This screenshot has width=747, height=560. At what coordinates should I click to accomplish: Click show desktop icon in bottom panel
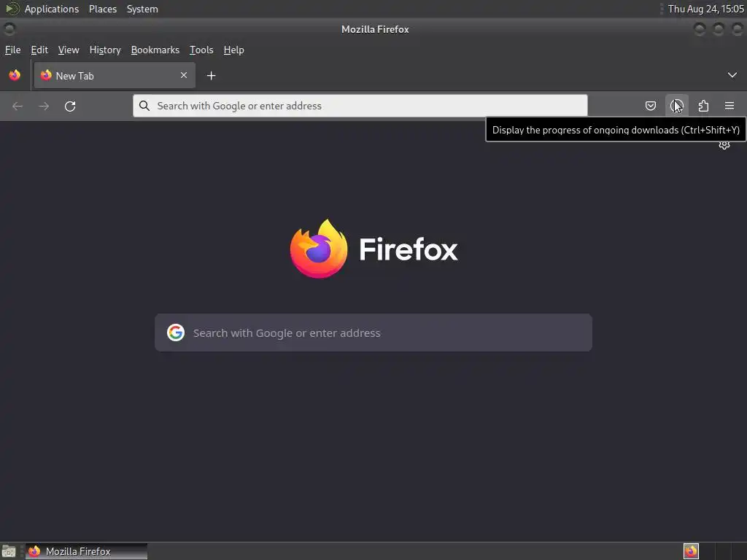tap(9, 551)
